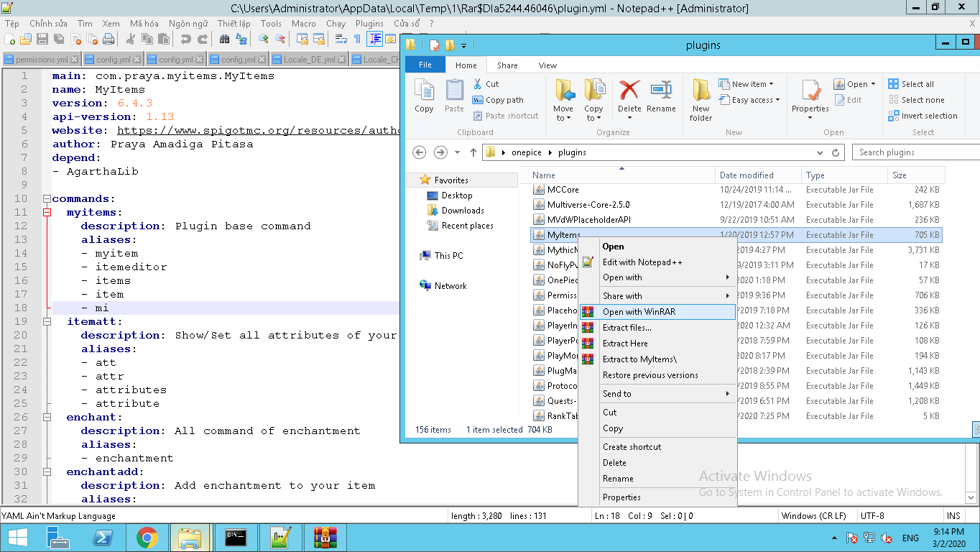The height and width of the screenshot is (552, 980).
Task: Toggle word wrap in Notepad++ toolbar
Action: (x=341, y=39)
